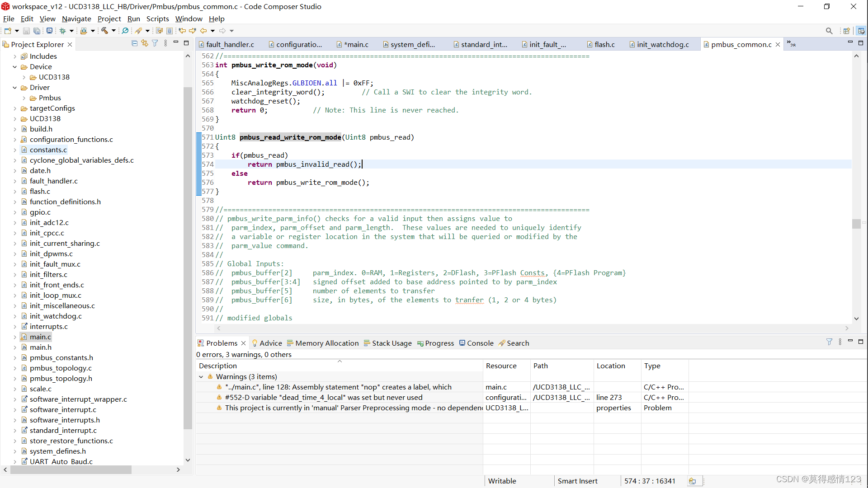Image resolution: width=868 pixels, height=488 pixels.
Task: Click the Project Explorer filter funnel icon
Action: [155, 43]
